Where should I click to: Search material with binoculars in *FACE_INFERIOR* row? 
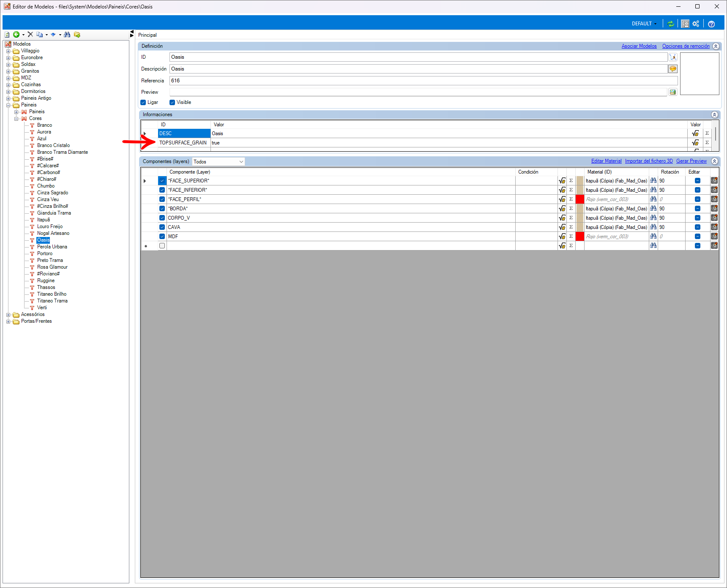(x=653, y=190)
